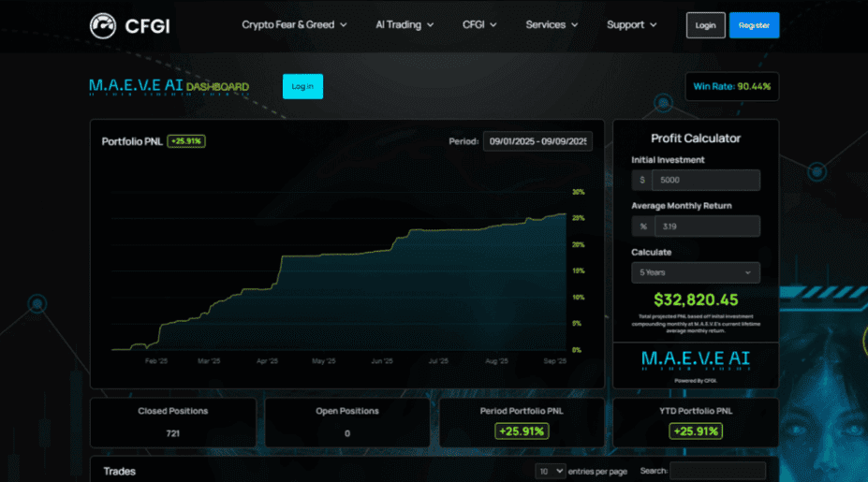Click the Initial Investment amount field
Image resolution: width=868 pixels, height=482 pixels.
tap(706, 180)
